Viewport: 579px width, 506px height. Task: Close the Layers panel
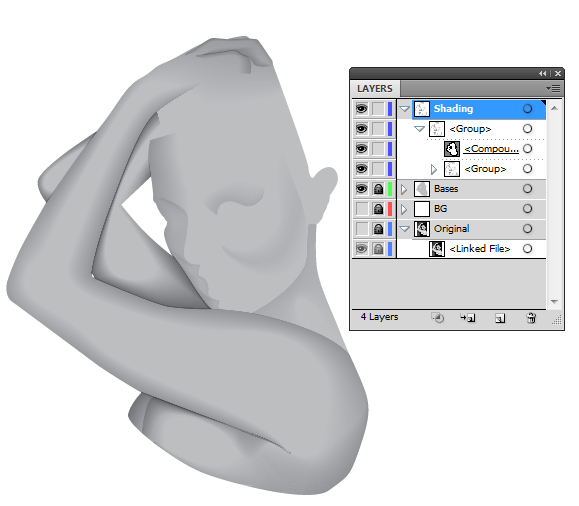tap(558, 73)
